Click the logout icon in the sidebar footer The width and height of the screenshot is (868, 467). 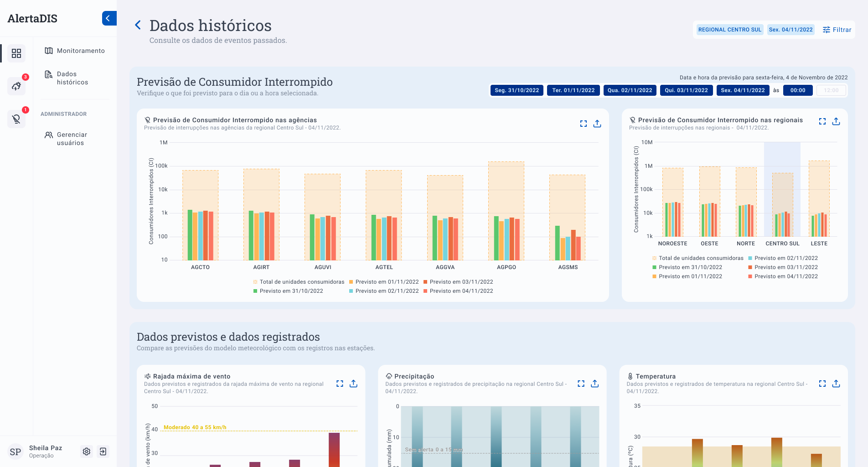tap(103, 451)
